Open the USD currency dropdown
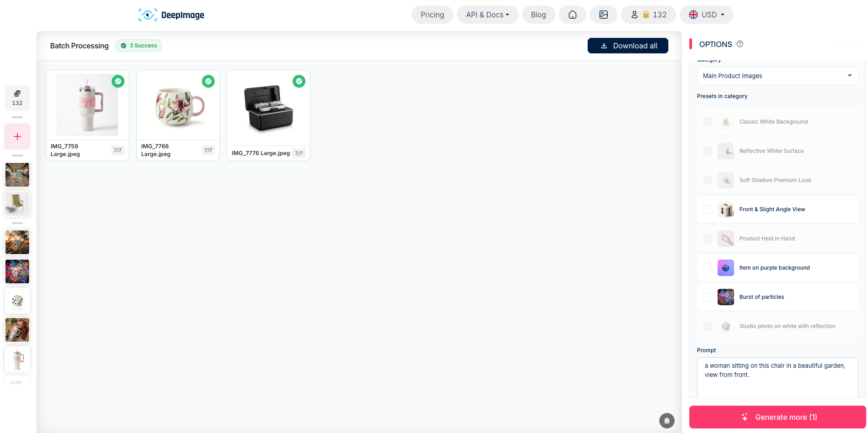This screenshot has width=868, height=433. point(706,15)
